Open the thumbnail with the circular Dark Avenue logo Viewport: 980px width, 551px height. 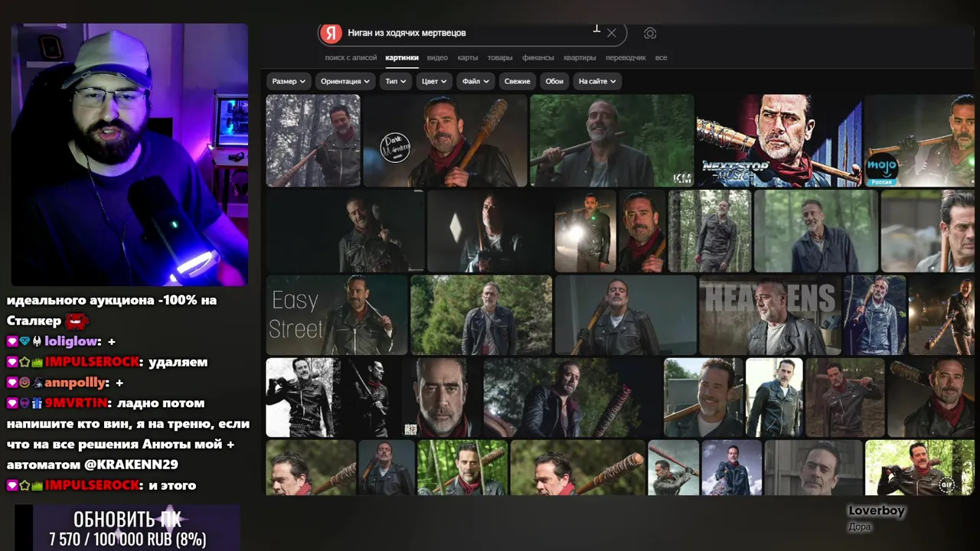(x=445, y=141)
